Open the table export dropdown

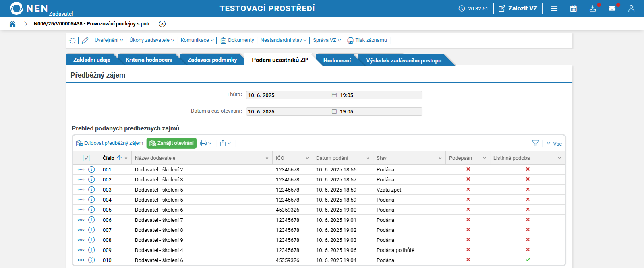pos(226,143)
